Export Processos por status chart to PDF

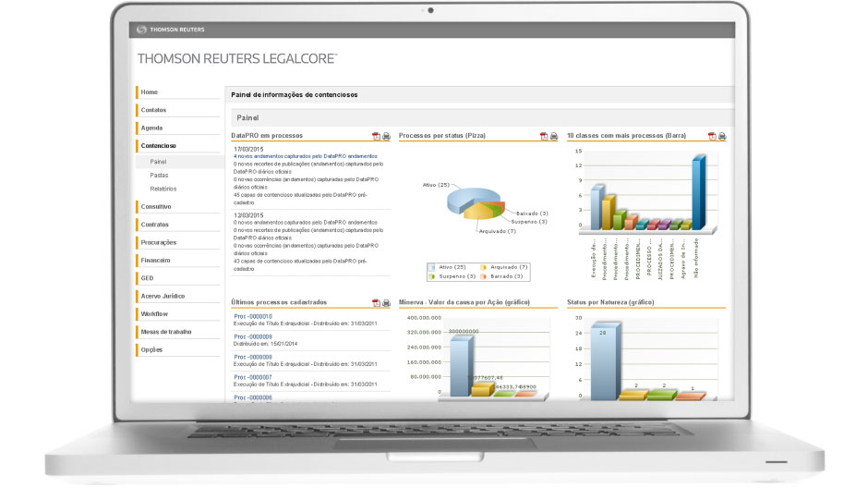pos(544,136)
